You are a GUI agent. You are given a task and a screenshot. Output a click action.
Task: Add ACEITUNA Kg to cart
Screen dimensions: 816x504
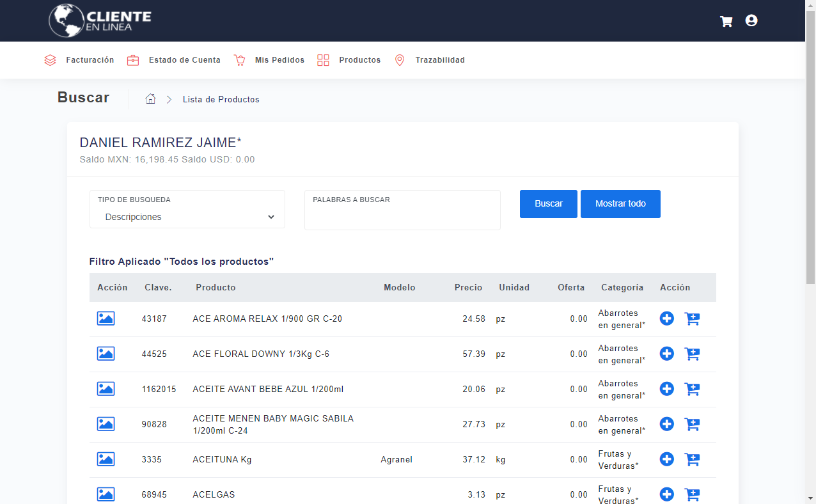click(692, 459)
